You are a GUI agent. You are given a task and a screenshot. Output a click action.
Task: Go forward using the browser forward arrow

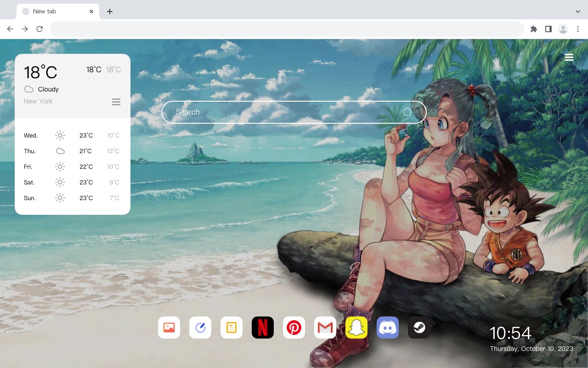(25, 29)
